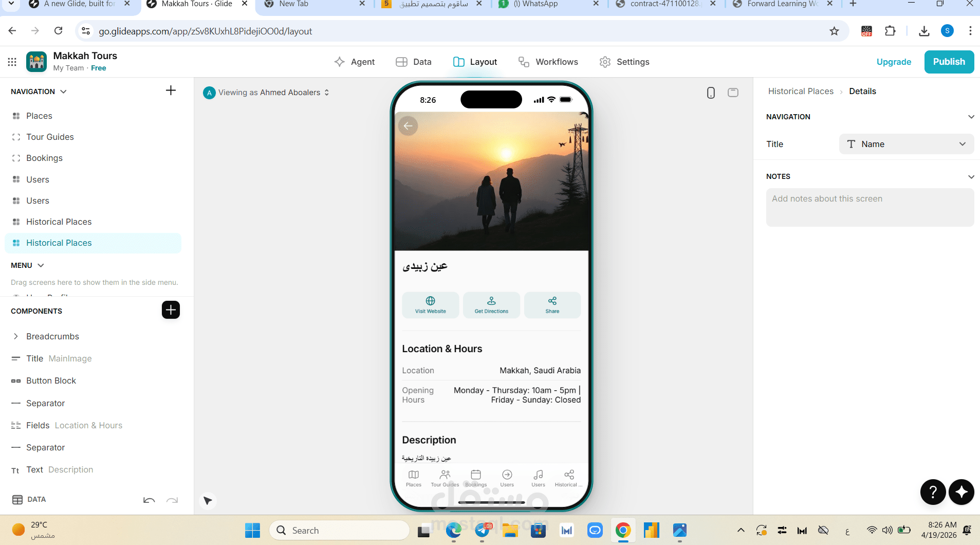
Task: Click the undo arrow
Action: (x=149, y=500)
